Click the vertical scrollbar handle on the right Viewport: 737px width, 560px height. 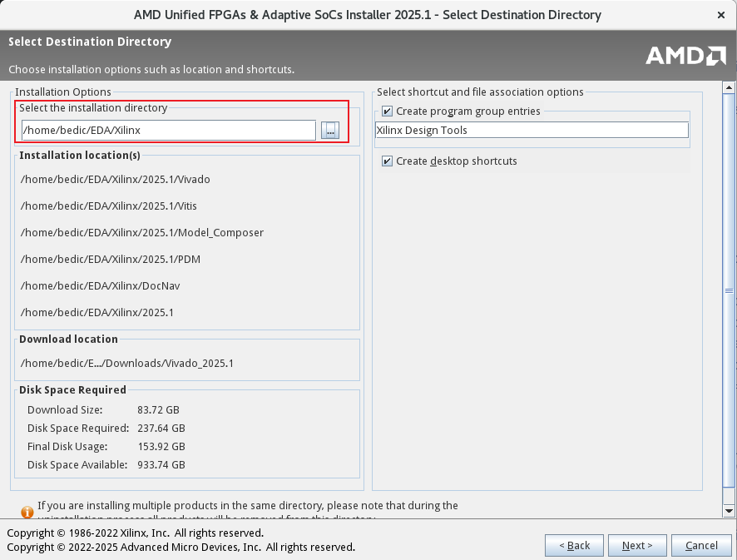(730, 291)
